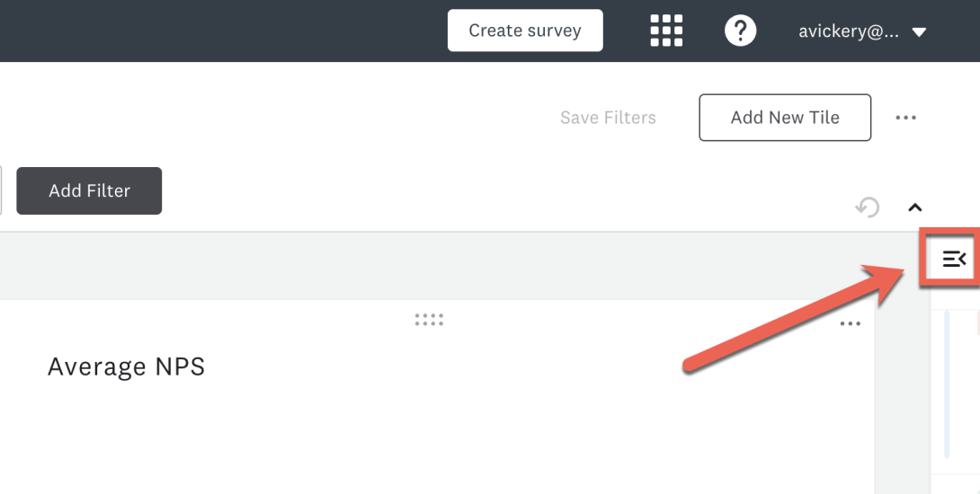Collapse the filter bar with the up chevron
Viewport: 980px width, 494px height.
tap(915, 207)
